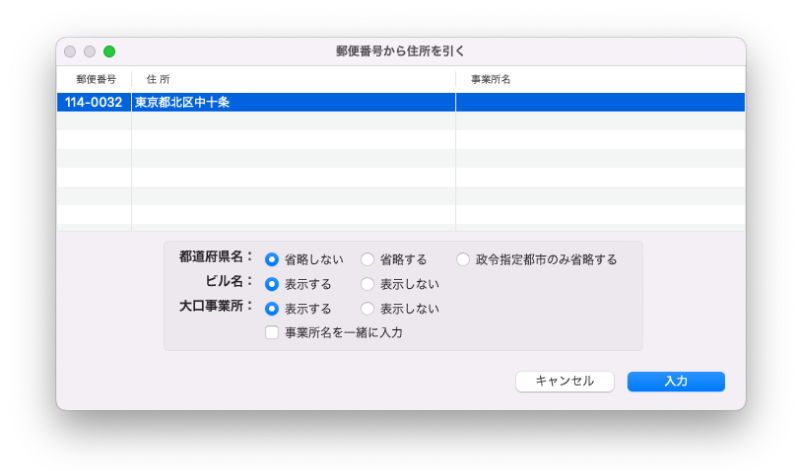This screenshot has height=471, width=801.
Task: Click the window title 郵便番号から住所を引く
Action: 400,51
